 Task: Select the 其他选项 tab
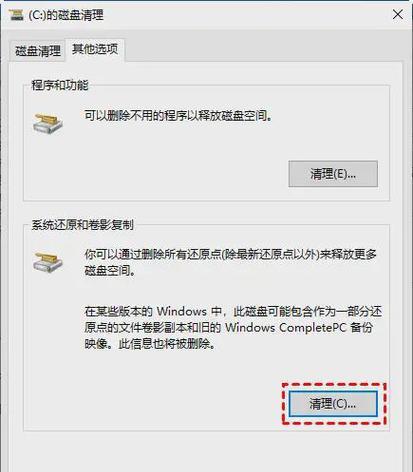tap(95, 49)
